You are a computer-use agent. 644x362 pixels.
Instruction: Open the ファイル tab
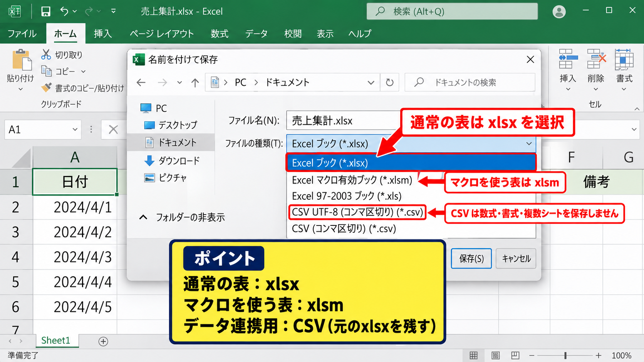click(x=22, y=34)
